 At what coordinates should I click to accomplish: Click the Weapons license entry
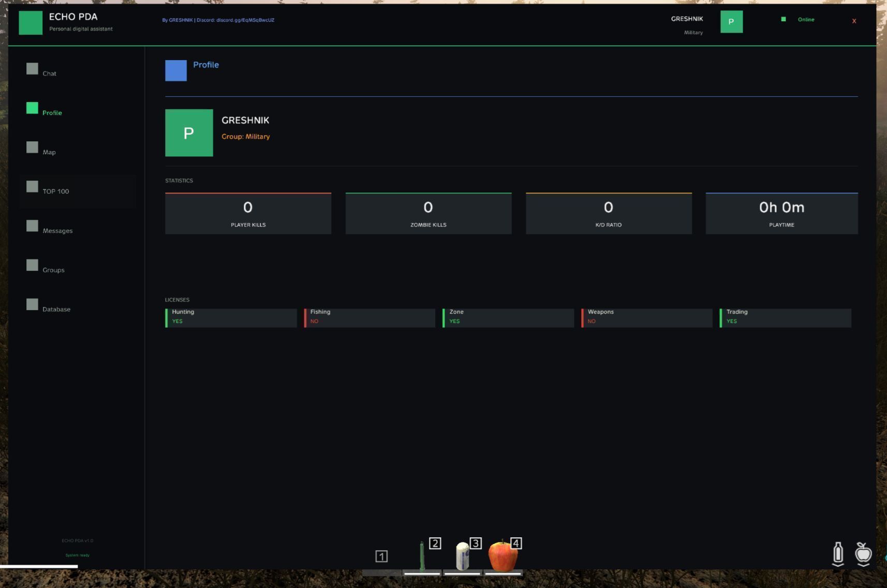tap(647, 318)
